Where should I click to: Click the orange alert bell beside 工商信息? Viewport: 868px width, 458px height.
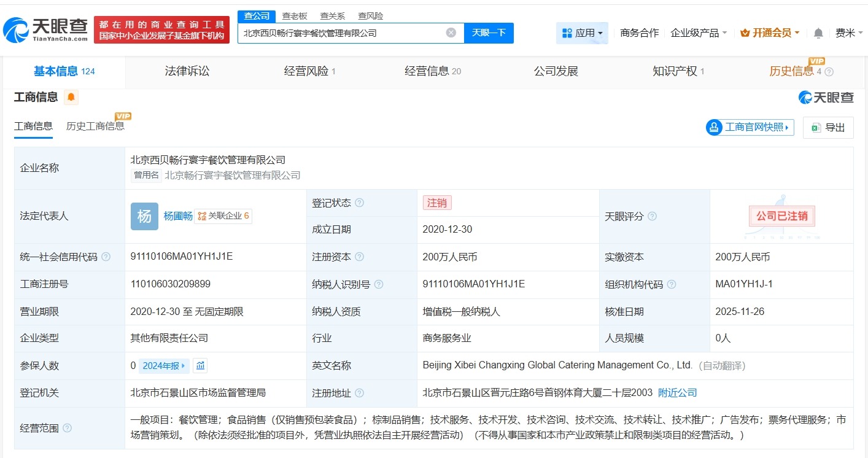(x=71, y=97)
